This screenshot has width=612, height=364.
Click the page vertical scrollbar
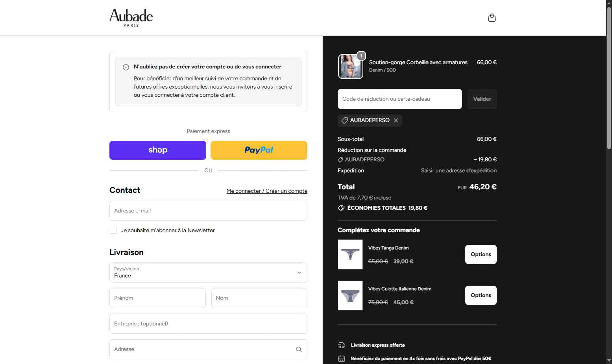[609, 79]
